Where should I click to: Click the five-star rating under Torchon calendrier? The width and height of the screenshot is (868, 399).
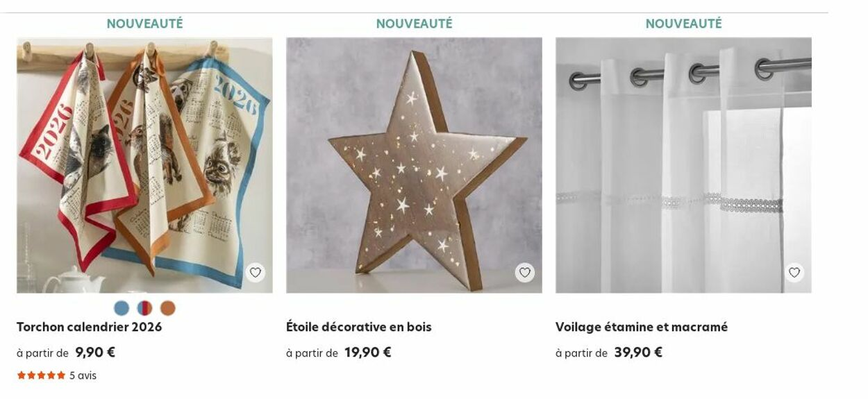click(x=41, y=375)
